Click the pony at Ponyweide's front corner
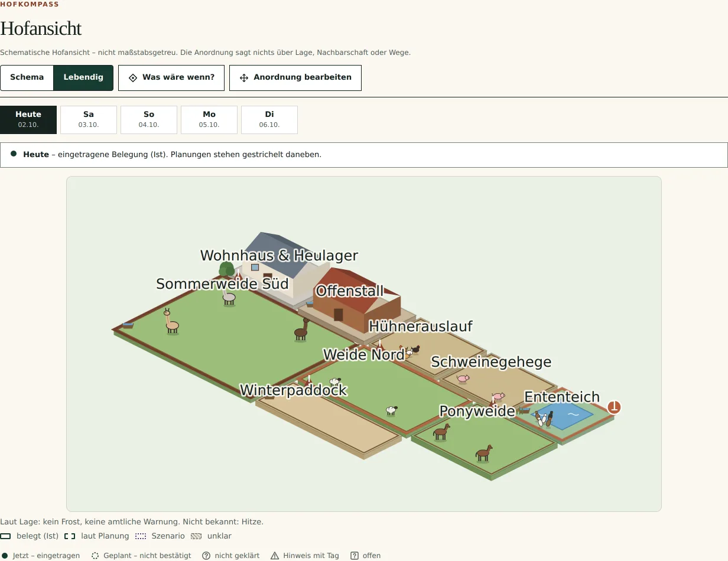This screenshot has width=728, height=561. pos(484,453)
